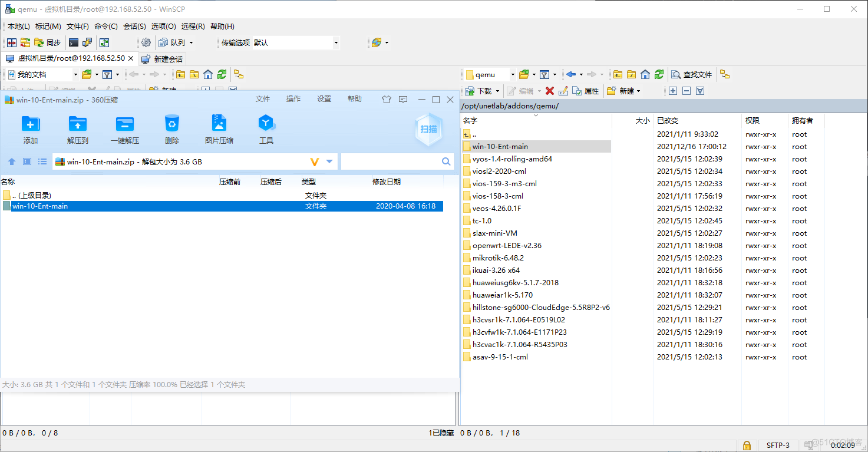Open remote panel filter dropdown arrow
This screenshot has height=452, width=868.
(555, 74)
